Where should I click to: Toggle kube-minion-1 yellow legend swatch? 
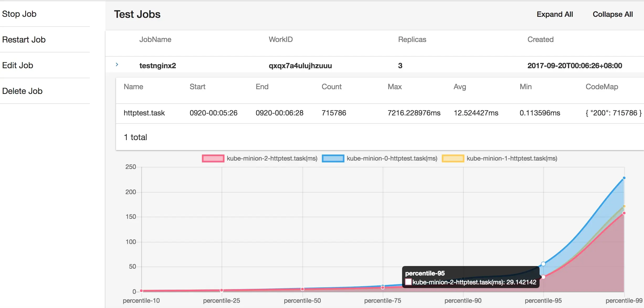click(x=453, y=158)
